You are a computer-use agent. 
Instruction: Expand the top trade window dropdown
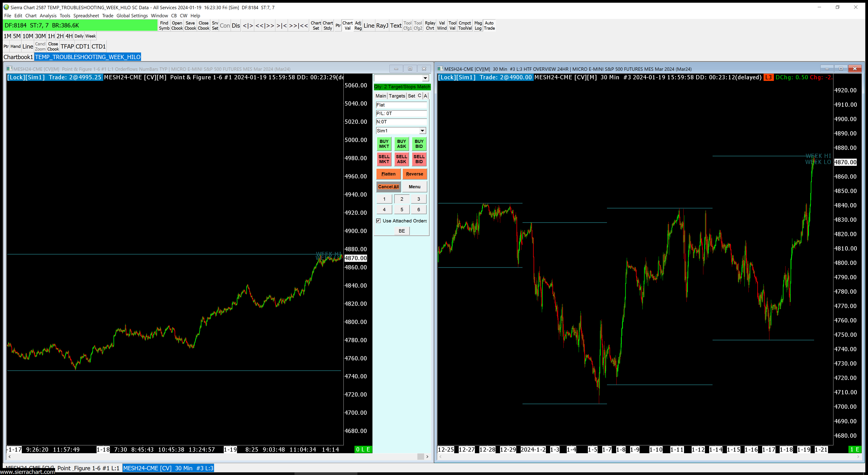click(425, 78)
